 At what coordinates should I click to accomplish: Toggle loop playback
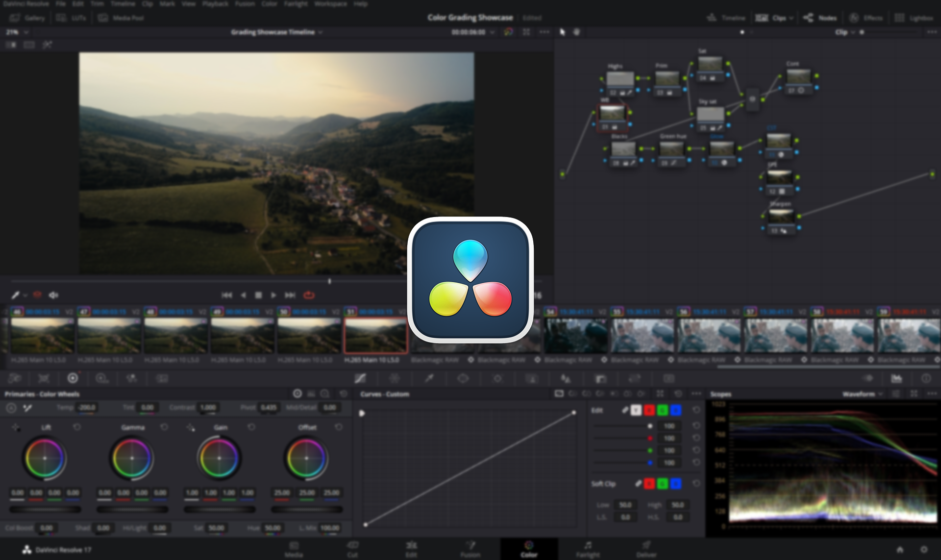pos(309,295)
